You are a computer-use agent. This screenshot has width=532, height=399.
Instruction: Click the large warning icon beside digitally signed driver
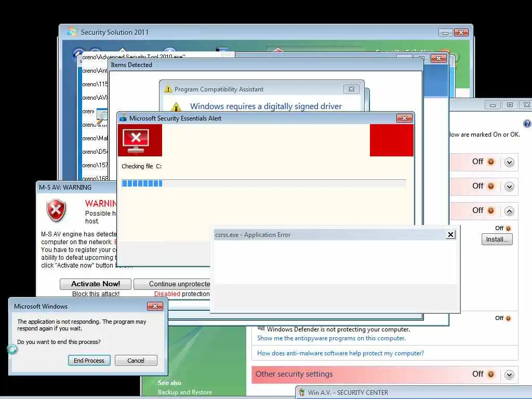(176, 107)
